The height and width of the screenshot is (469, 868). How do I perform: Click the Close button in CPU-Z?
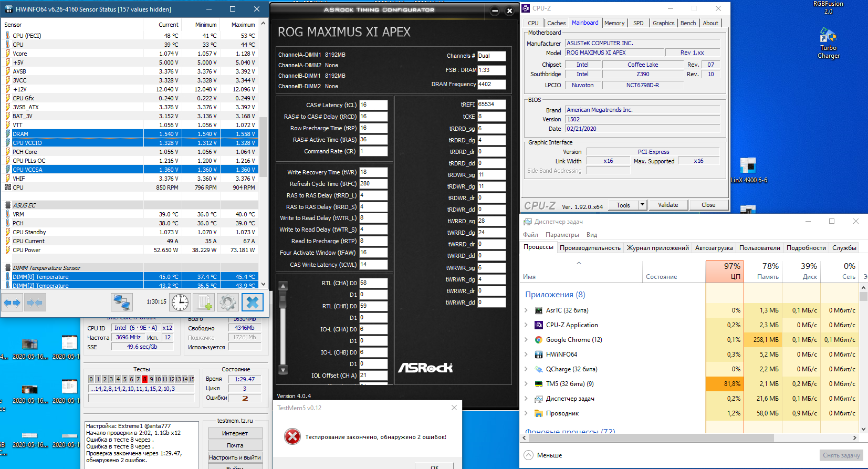point(708,205)
